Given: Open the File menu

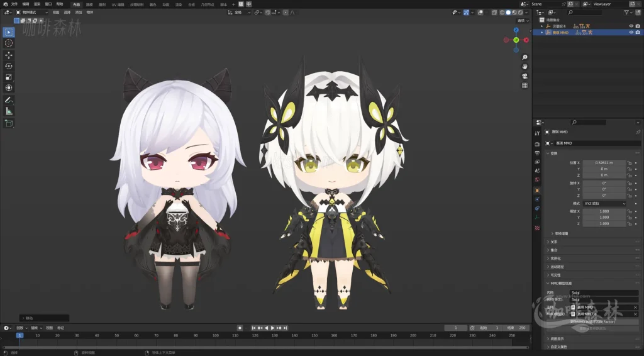Looking at the screenshot, I should (14, 4).
